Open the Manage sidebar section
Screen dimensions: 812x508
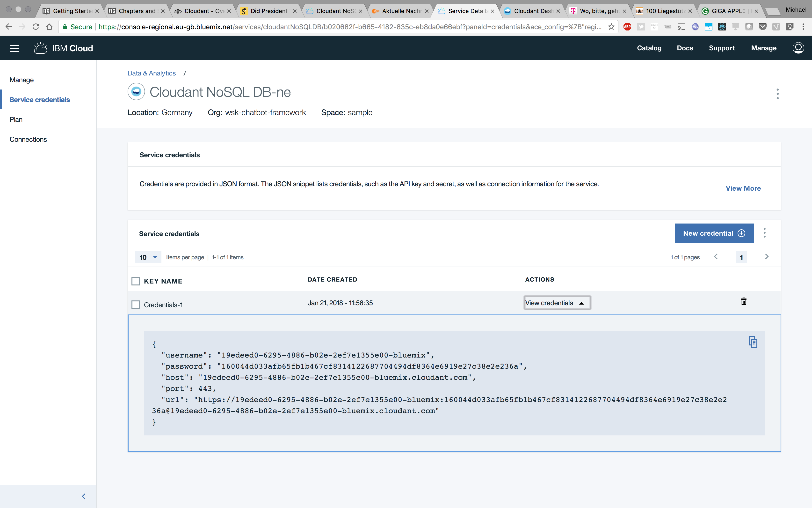(x=22, y=80)
